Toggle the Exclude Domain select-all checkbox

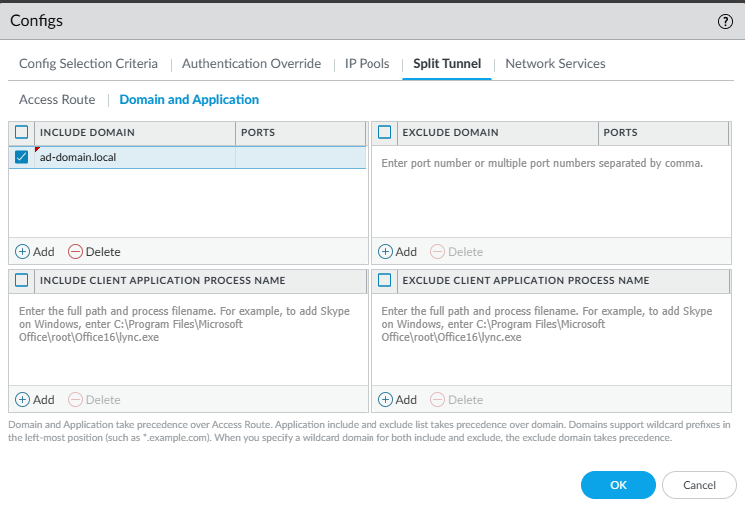[x=384, y=132]
